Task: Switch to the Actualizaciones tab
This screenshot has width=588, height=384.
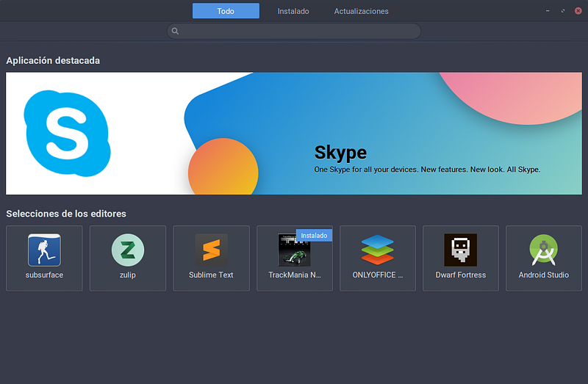Action: [x=361, y=11]
